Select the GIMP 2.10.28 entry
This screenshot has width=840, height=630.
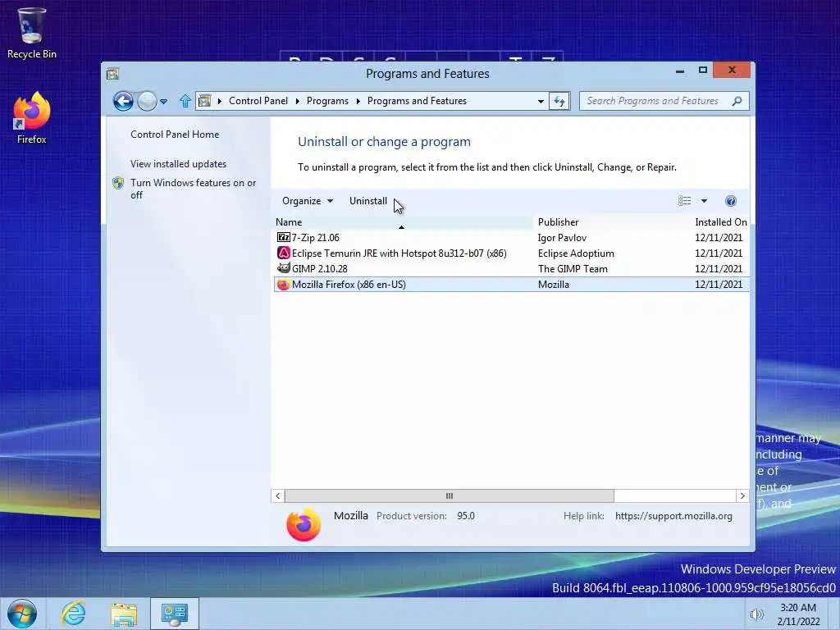[511, 268]
